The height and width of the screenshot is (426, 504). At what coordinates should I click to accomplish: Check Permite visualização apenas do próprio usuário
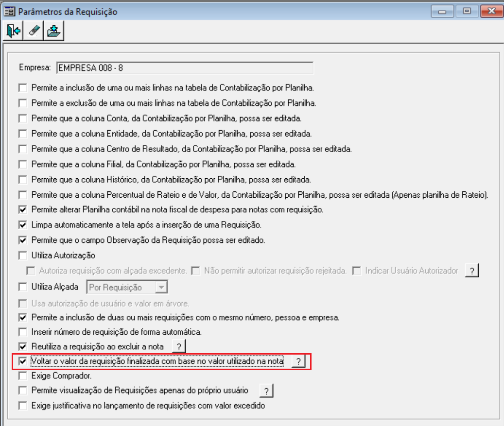pos(23,391)
